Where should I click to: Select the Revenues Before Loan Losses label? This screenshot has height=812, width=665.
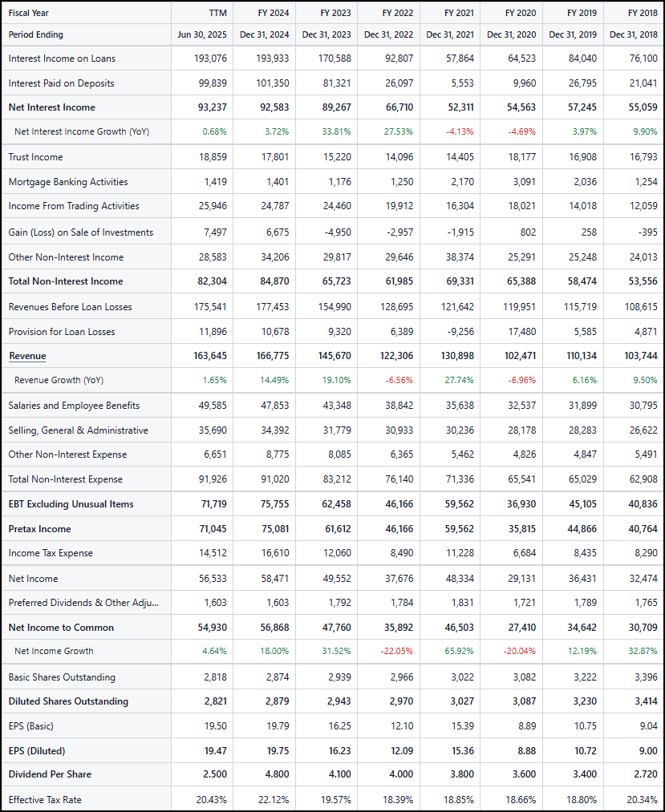coord(70,307)
